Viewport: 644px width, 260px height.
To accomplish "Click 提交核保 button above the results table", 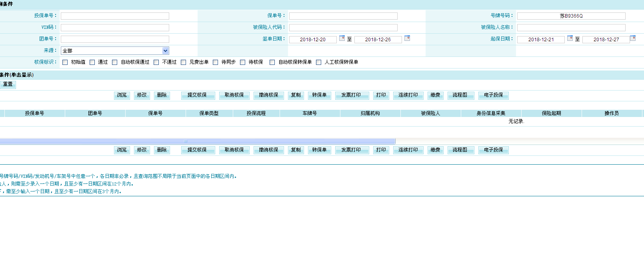I will coord(197,95).
